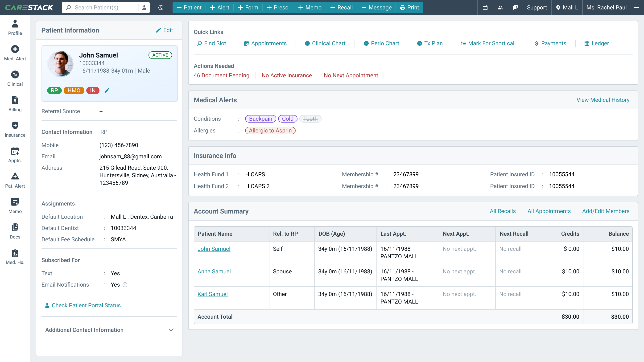Open the Perio Chart quick link
Image resolution: width=644 pixels, height=362 pixels.
pyautogui.click(x=381, y=44)
